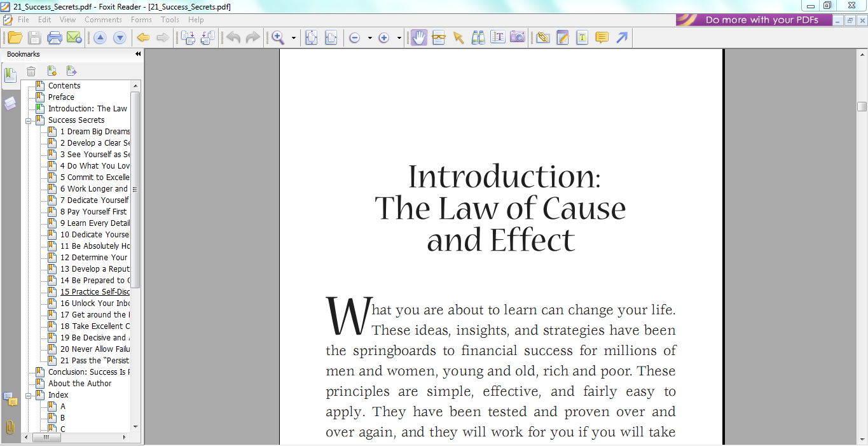Collapse the Bookmarks panel with the double arrow
The width and height of the screenshot is (868, 446).
(138, 54)
